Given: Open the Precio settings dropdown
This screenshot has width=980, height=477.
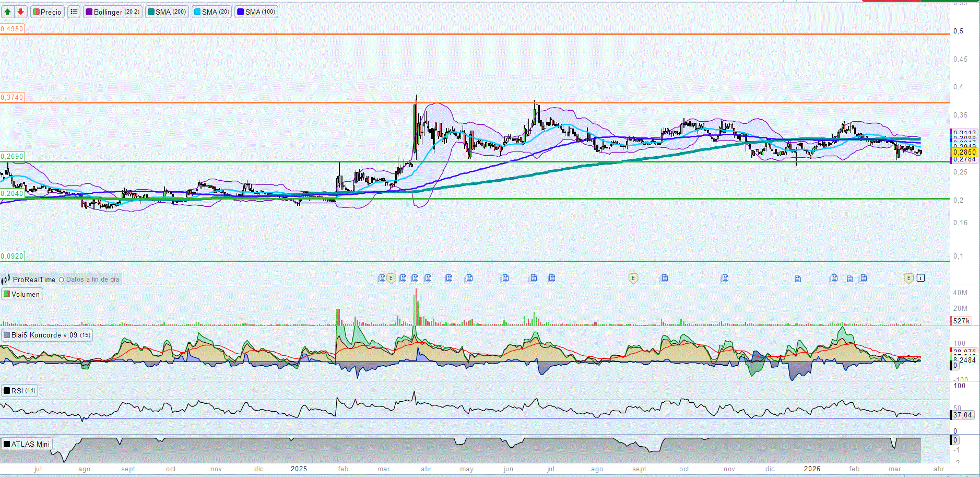Looking at the screenshot, I should (47, 11).
